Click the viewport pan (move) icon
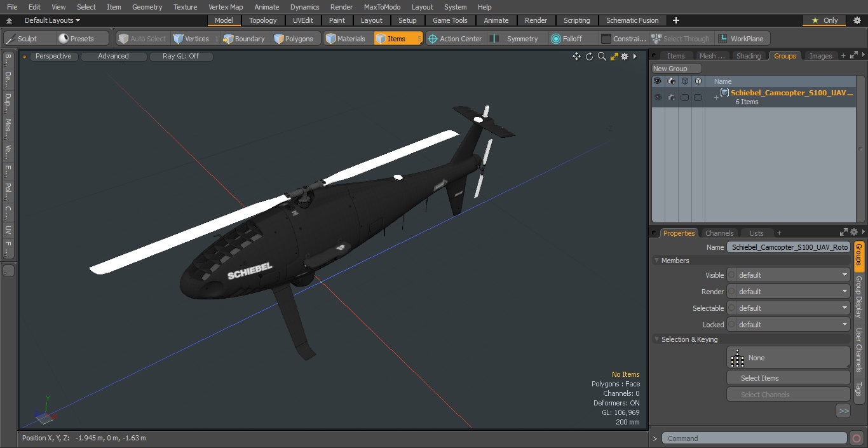The width and height of the screenshot is (868, 448). coord(576,57)
